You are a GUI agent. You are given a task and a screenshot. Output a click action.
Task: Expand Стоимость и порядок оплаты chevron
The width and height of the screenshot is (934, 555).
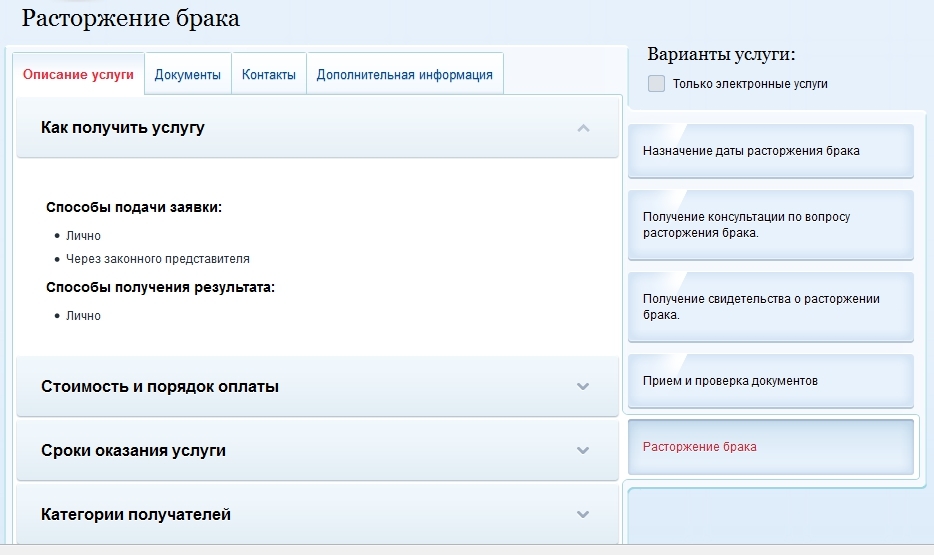[x=583, y=386]
